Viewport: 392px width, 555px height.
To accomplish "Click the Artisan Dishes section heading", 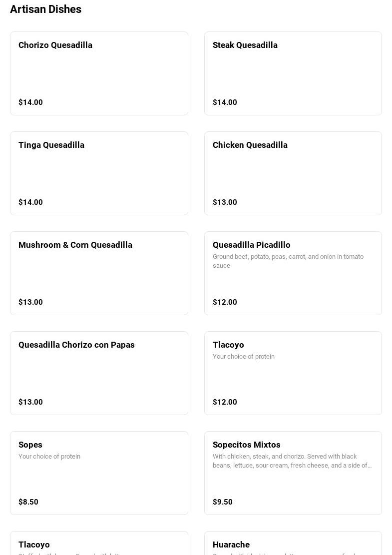I will point(45,9).
